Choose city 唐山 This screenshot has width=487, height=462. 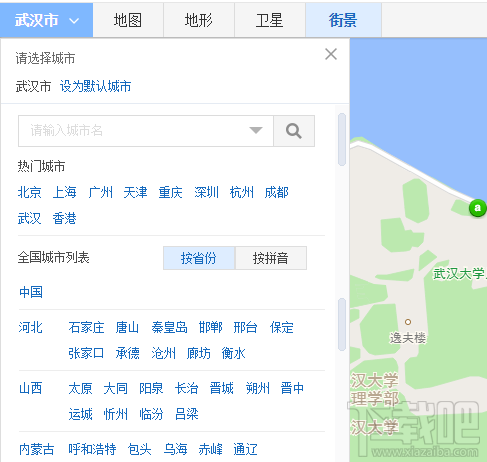click(x=127, y=327)
